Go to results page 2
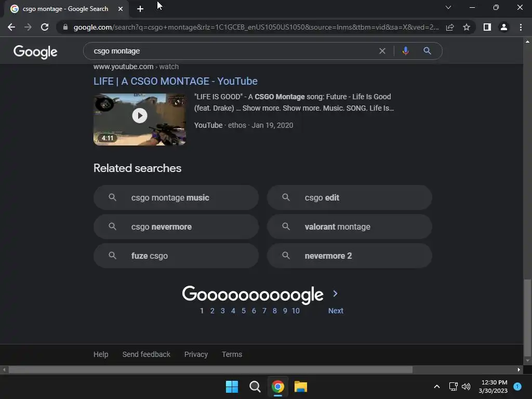Image resolution: width=532 pixels, height=399 pixels. [x=212, y=311]
